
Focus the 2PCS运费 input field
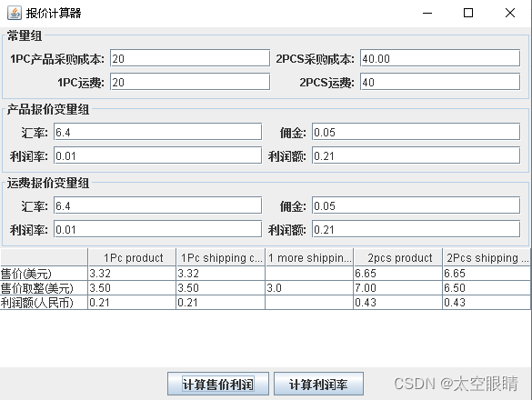pos(440,82)
